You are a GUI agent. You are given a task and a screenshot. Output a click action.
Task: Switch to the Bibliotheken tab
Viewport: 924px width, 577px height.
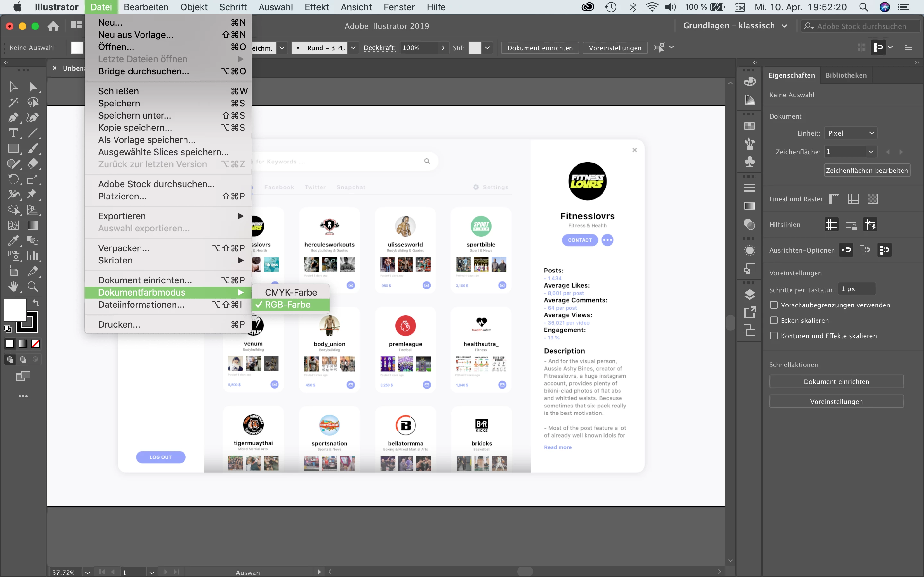[x=846, y=75]
